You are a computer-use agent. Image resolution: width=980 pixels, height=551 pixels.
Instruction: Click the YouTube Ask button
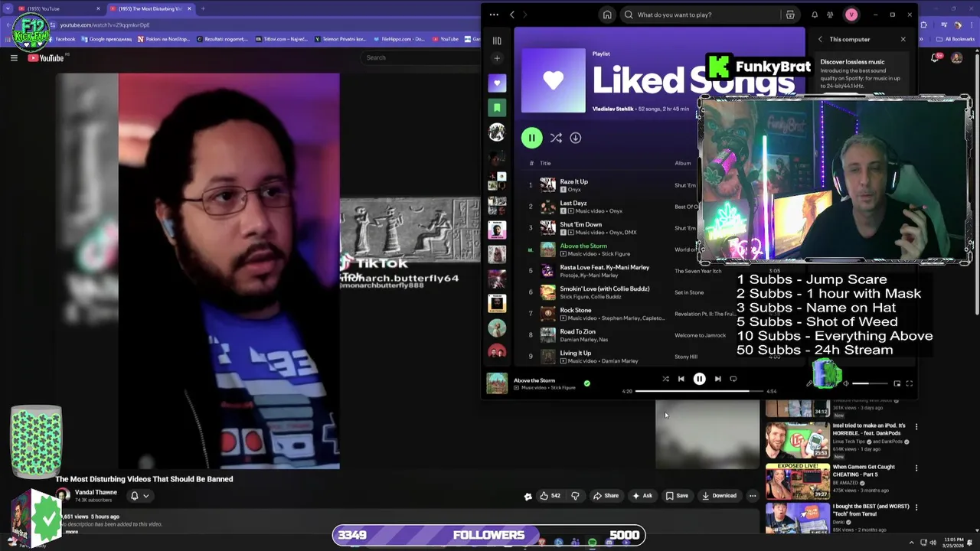coord(642,496)
